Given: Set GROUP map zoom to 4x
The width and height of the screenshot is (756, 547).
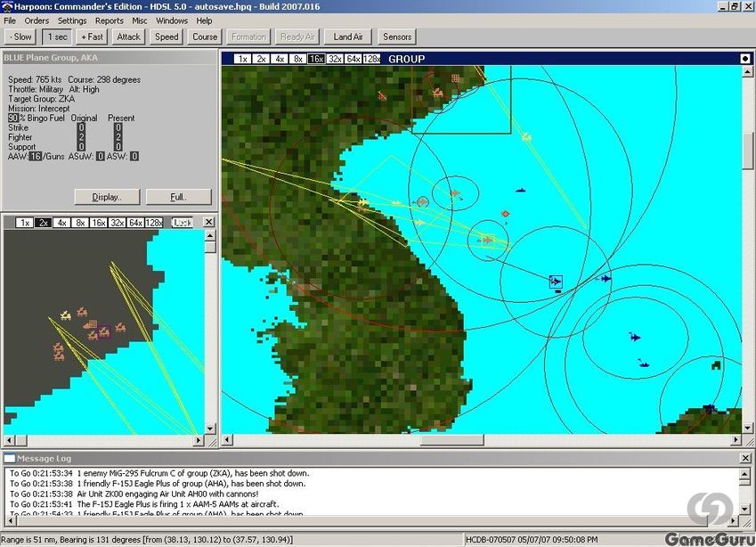Looking at the screenshot, I should pyautogui.click(x=280, y=59).
